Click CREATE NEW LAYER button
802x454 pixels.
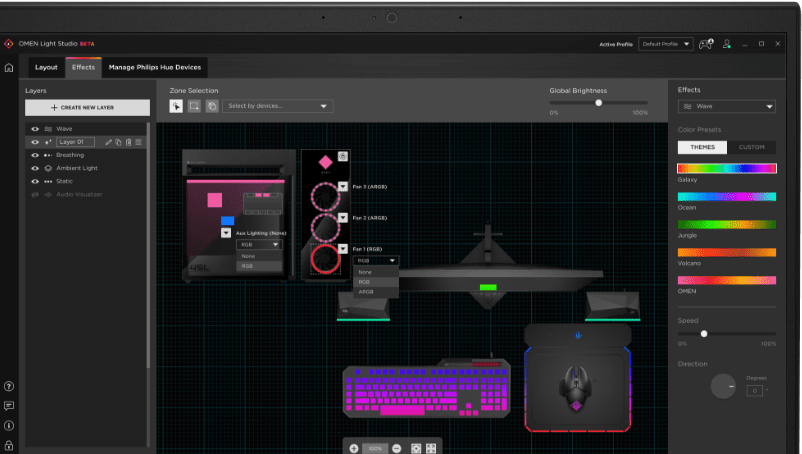click(87, 107)
